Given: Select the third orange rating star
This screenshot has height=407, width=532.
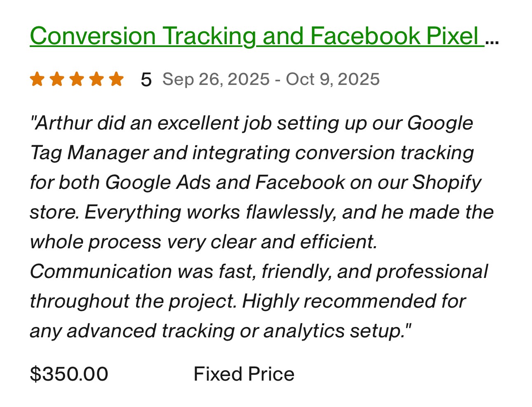Looking at the screenshot, I should tap(77, 79).
